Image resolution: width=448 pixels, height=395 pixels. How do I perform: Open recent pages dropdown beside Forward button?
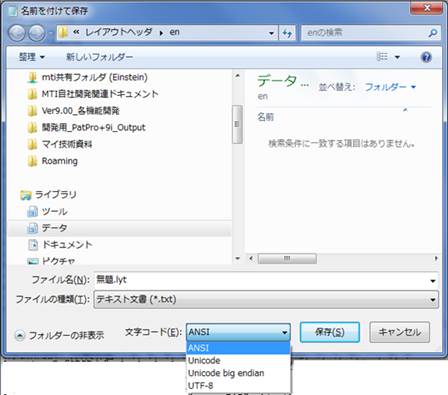[50, 33]
